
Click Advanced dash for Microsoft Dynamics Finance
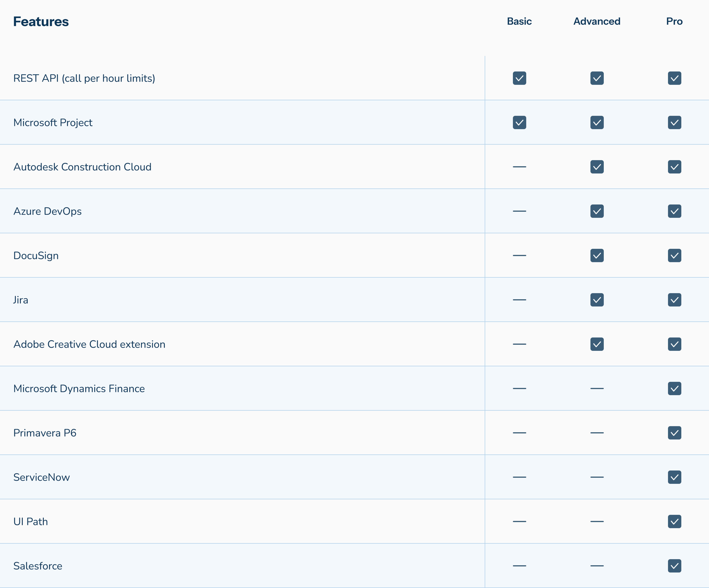tap(597, 388)
